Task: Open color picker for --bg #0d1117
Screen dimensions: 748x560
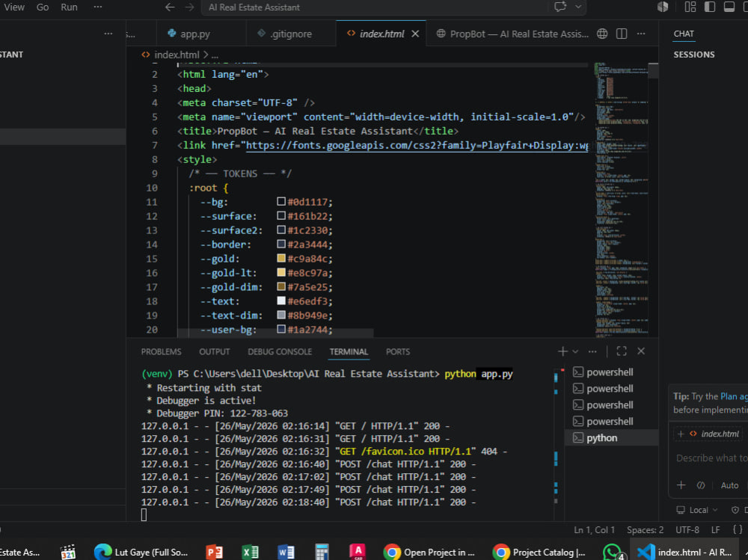Action: 281,202
